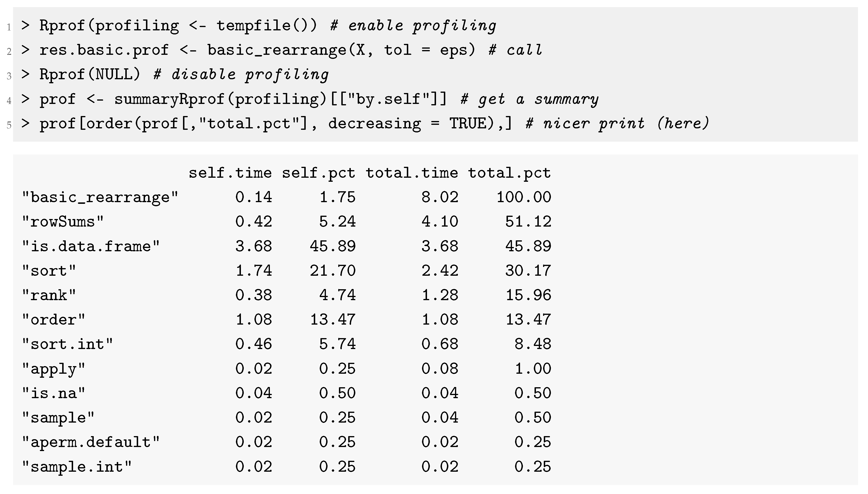Click the total.time column header
This screenshot has width=868, height=494.
(x=412, y=173)
